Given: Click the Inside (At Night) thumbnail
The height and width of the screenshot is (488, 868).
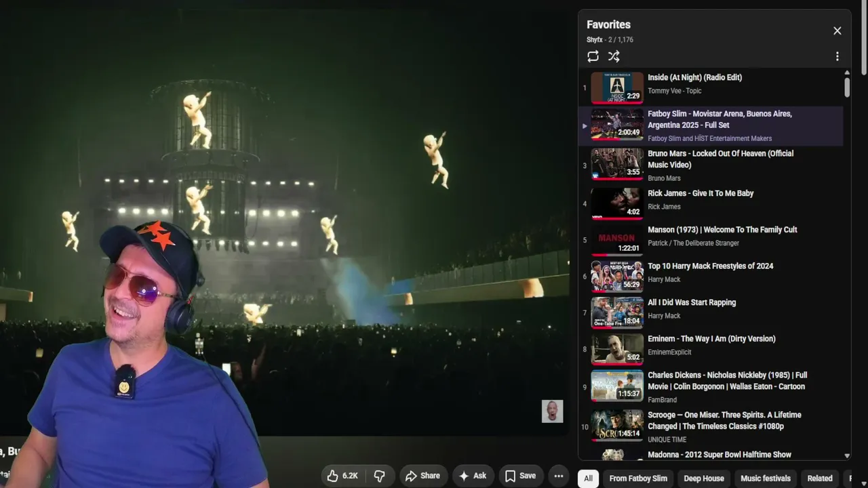Looking at the screenshot, I should click(x=617, y=88).
